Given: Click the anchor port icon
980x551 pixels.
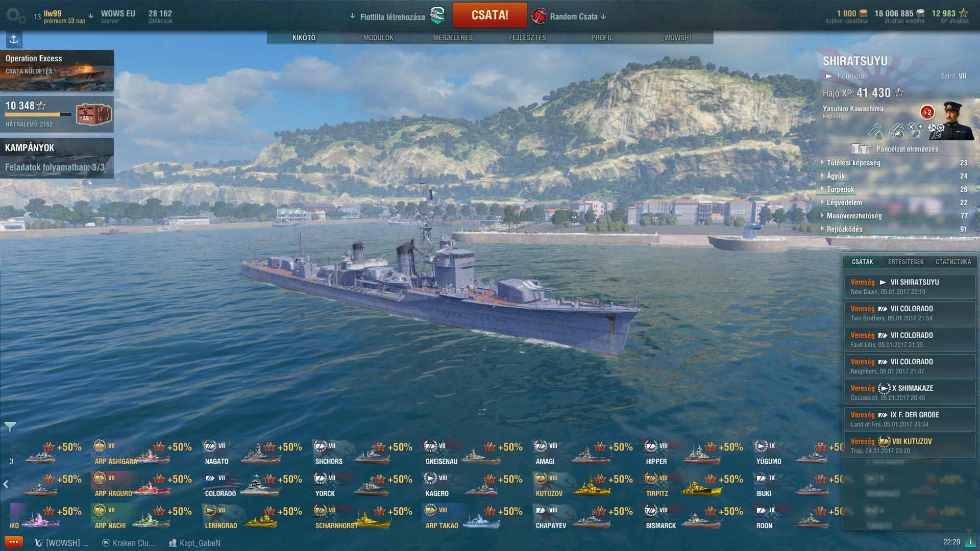Looking at the screenshot, I should [14, 39].
